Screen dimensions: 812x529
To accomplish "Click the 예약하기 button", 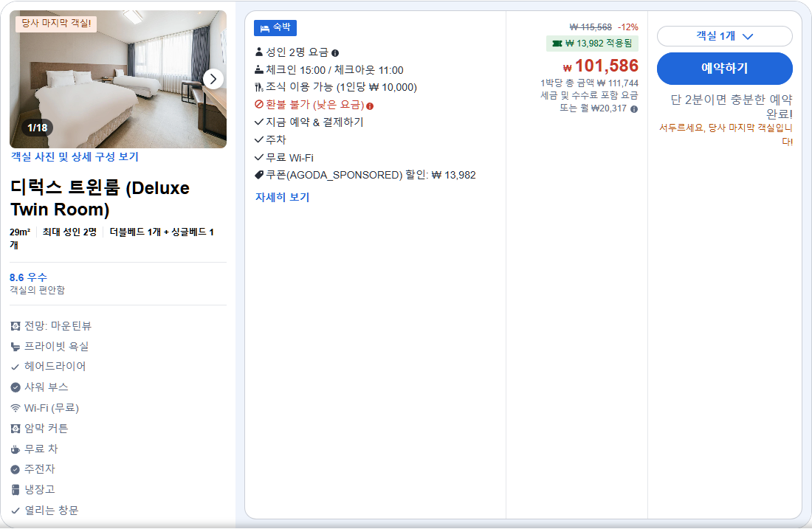I will [724, 68].
